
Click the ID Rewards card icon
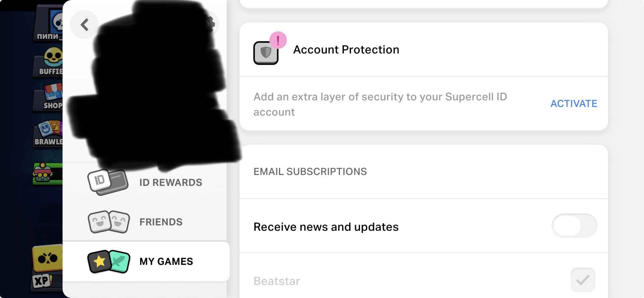click(x=108, y=182)
